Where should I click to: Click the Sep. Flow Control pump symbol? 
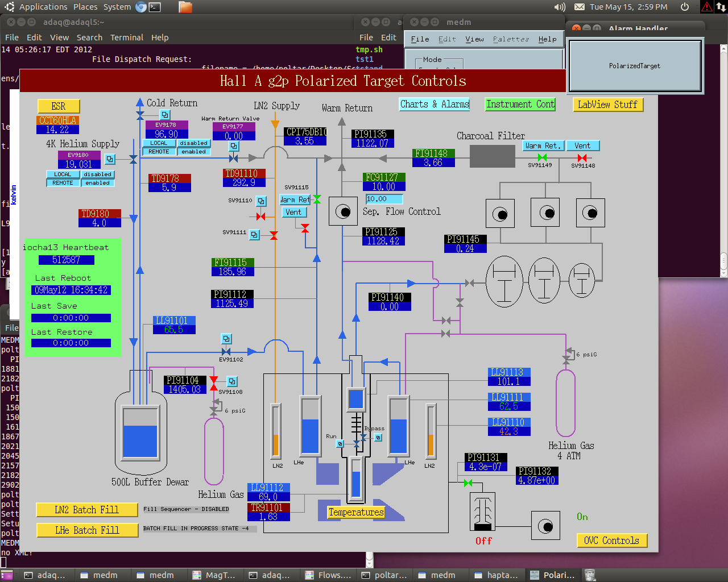343,212
